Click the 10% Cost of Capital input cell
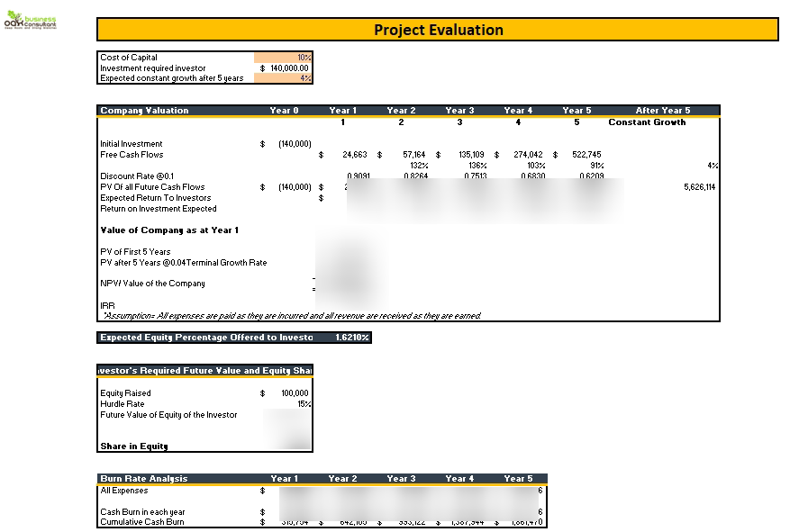Screen dimensions: 790x532 [x=283, y=58]
